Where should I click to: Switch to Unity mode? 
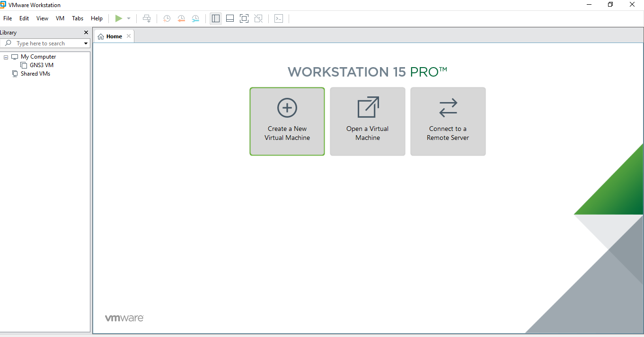click(258, 18)
